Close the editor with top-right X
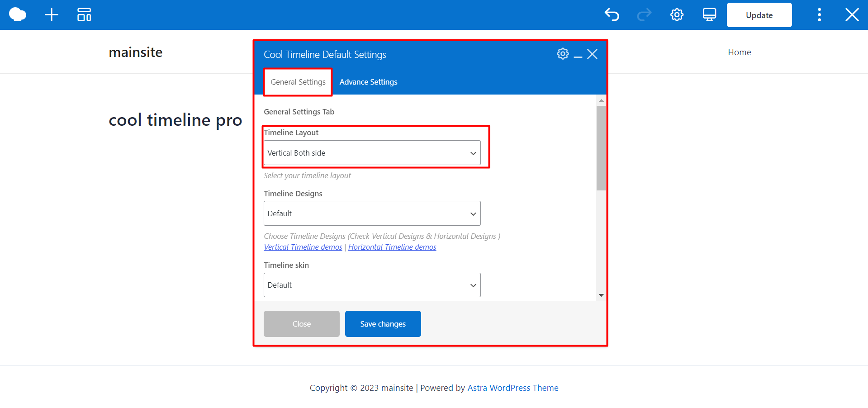 tap(852, 15)
